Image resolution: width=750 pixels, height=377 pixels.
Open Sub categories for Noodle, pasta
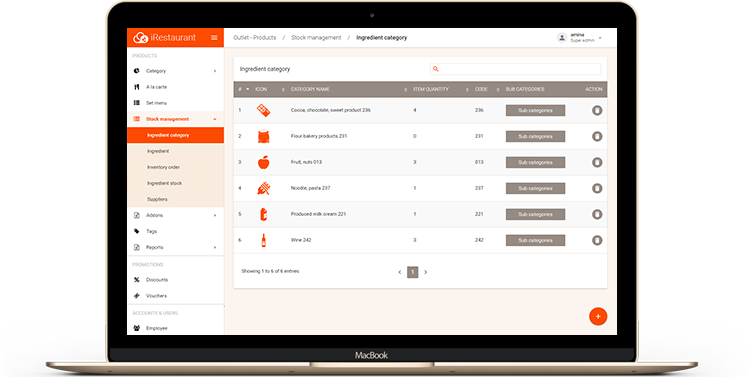pyautogui.click(x=535, y=188)
